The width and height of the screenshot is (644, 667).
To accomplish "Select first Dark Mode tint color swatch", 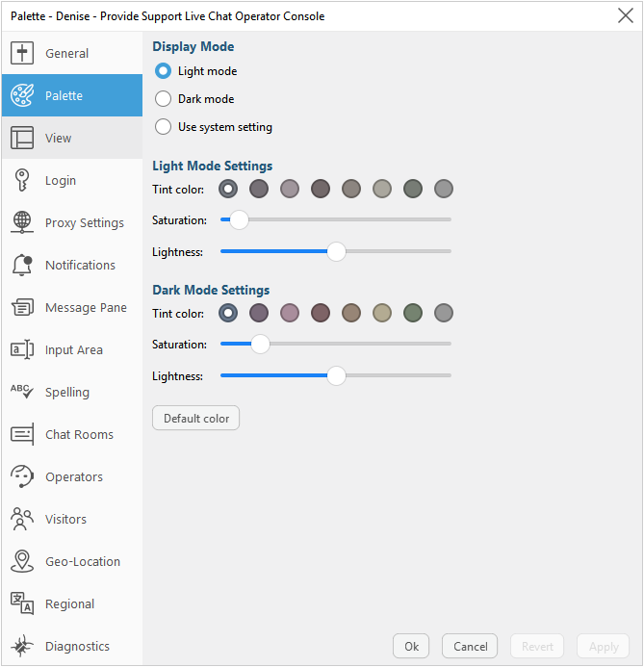I will coord(228,313).
